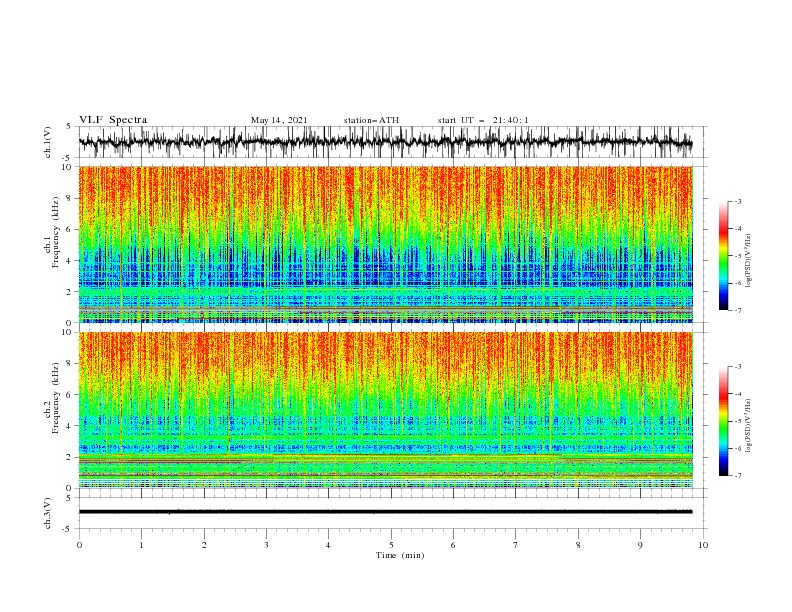Click the 'start UT = 21:40:1' label
This screenshot has width=792, height=612.
tap(483, 120)
